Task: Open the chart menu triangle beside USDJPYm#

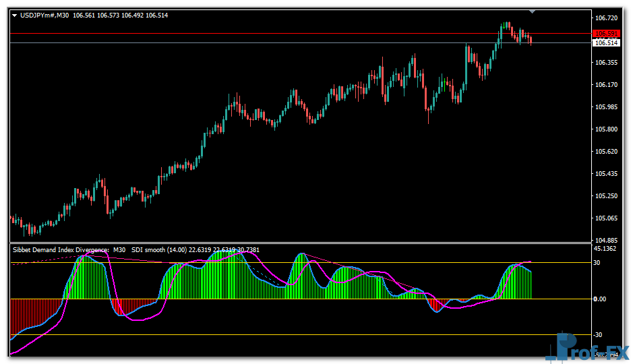Action: coord(15,15)
